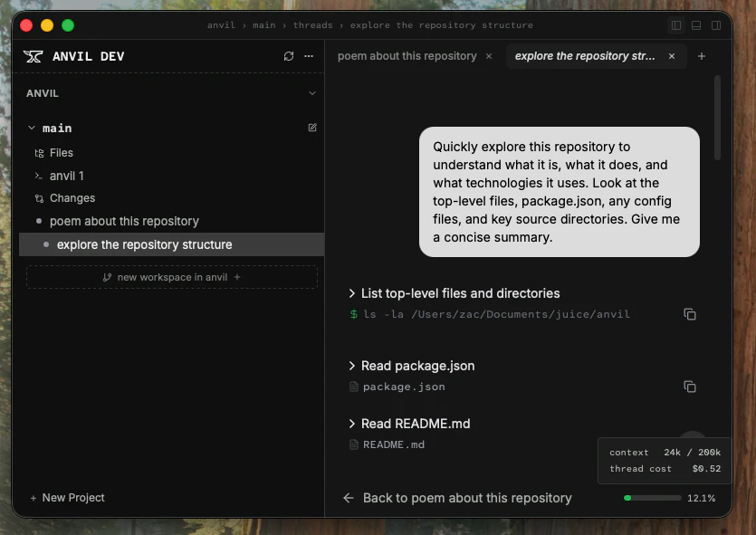Click the 12.1% context percentage
This screenshot has height=535, width=756.
pos(701,498)
